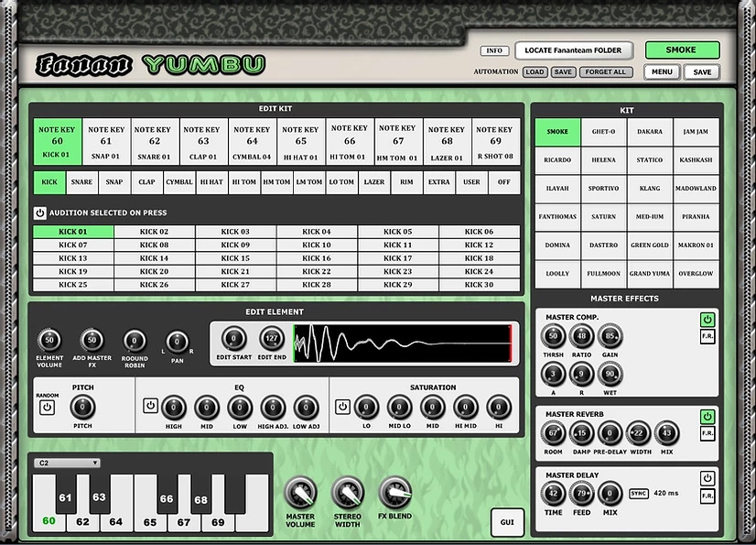The width and height of the screenshot is (756, 545).
Task: Select the SNARE category tab
Action: [x=82, y=182]
